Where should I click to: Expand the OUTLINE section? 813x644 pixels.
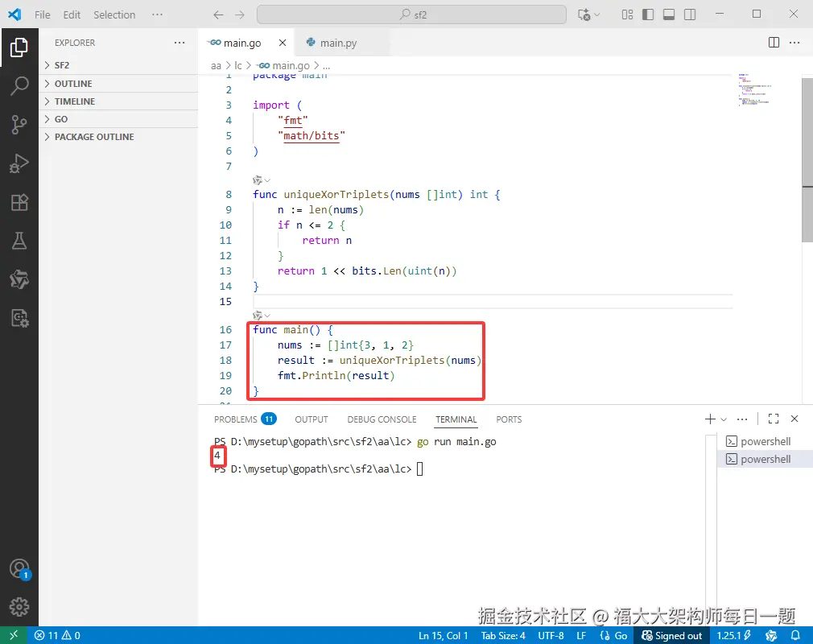click(72, 84)
